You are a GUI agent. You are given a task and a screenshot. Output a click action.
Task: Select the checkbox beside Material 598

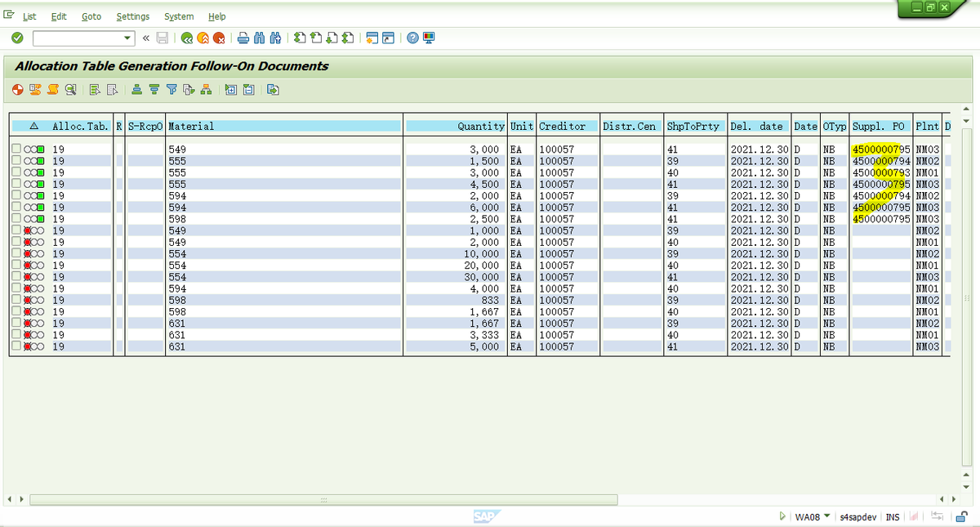pyautogui.click(x=14, y=219)
